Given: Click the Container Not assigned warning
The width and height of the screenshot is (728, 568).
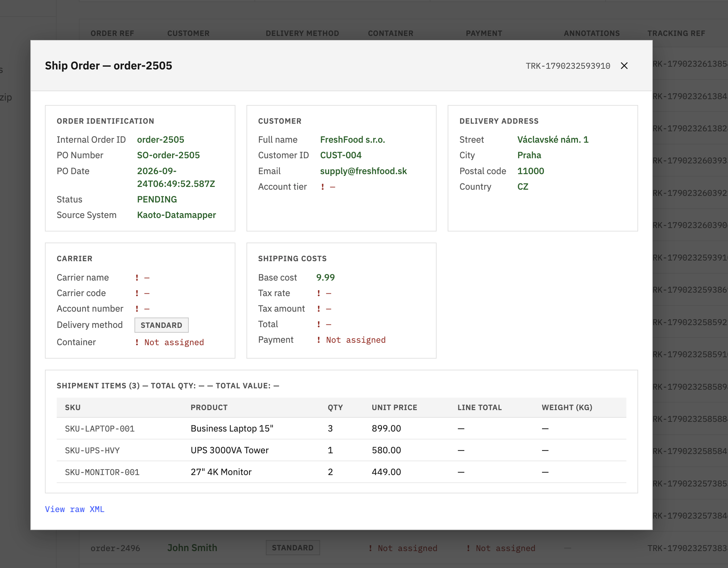Looking at the screenshot, I should click(x=169, y=342).
